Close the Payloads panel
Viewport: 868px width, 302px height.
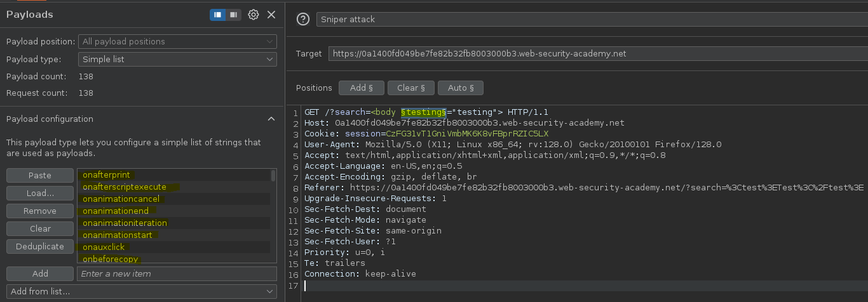pos(271,15)
